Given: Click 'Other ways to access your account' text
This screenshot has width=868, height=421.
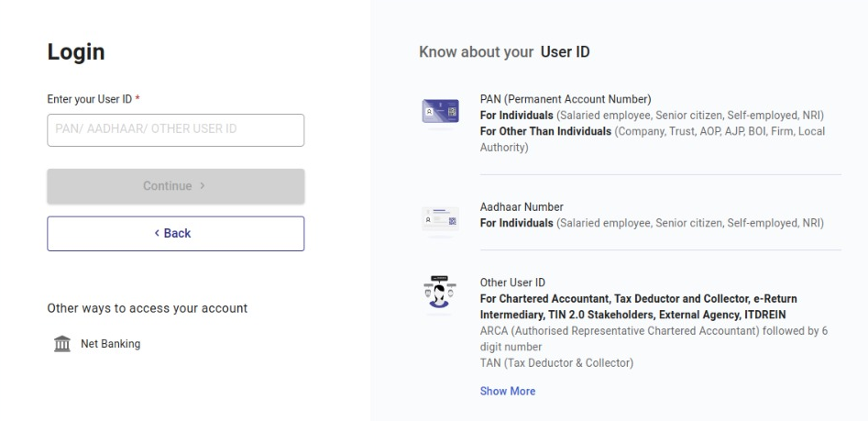Looking at the screenshot, I should [147, 308].
